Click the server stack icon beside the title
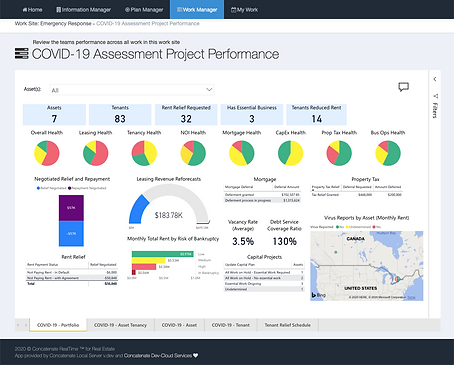The width and height of the screenshot is (454, 365). click(22, 54)
